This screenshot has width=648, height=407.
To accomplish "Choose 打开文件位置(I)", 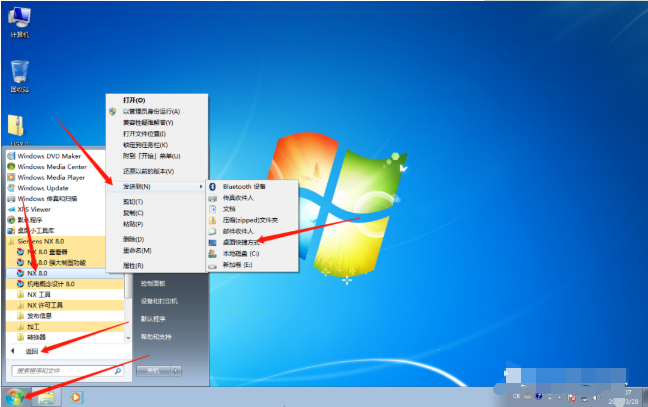I will point(157,134).
